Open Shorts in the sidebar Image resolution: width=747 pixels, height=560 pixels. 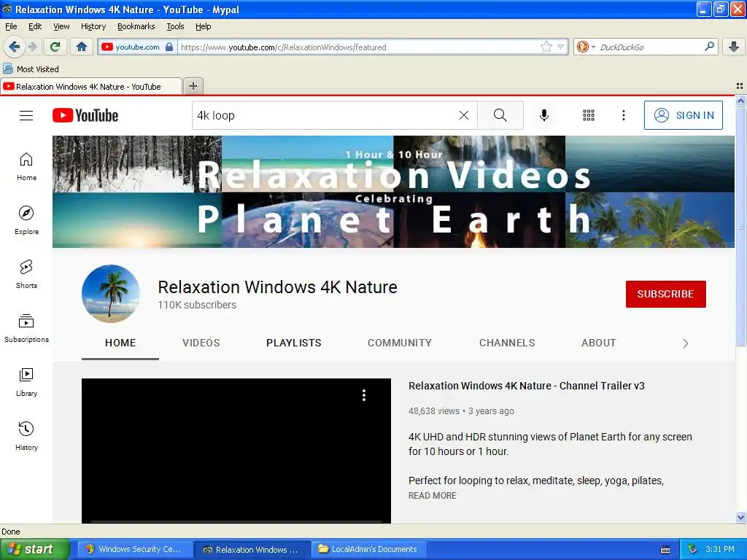coord(26,274)
